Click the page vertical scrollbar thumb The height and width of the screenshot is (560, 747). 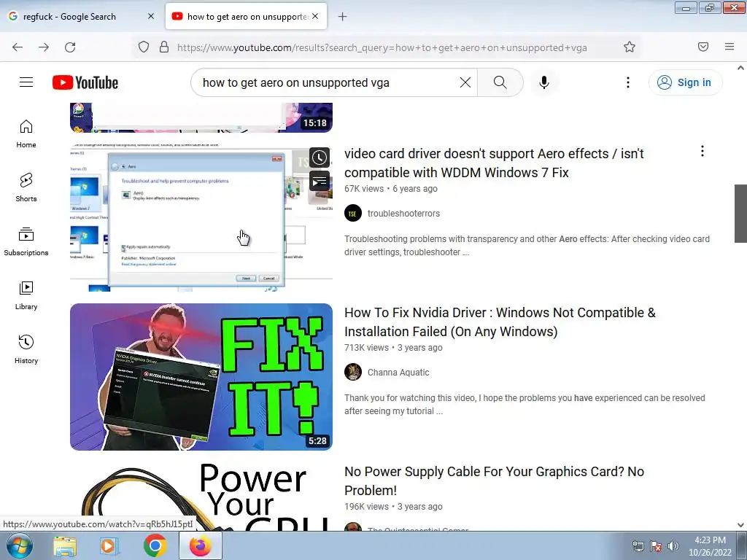[x=740, y=214]
